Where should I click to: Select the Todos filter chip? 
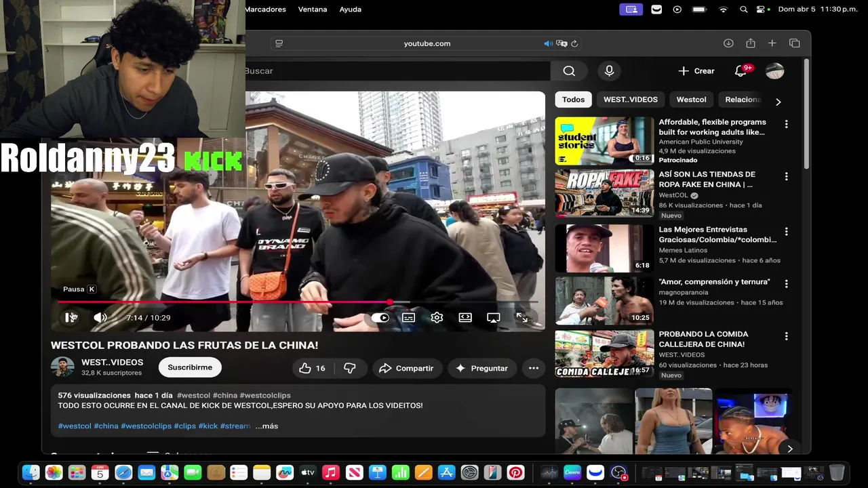573,100
